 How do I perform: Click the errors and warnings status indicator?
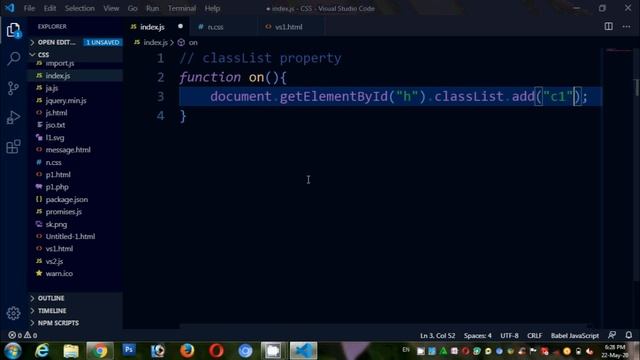pos(22,335)
